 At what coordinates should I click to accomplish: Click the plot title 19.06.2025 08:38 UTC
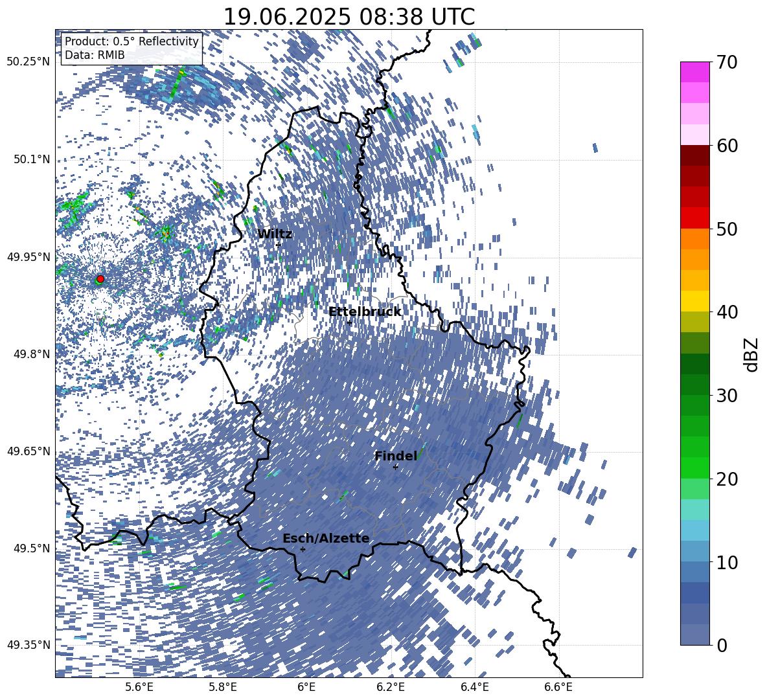tap(349, 17)
